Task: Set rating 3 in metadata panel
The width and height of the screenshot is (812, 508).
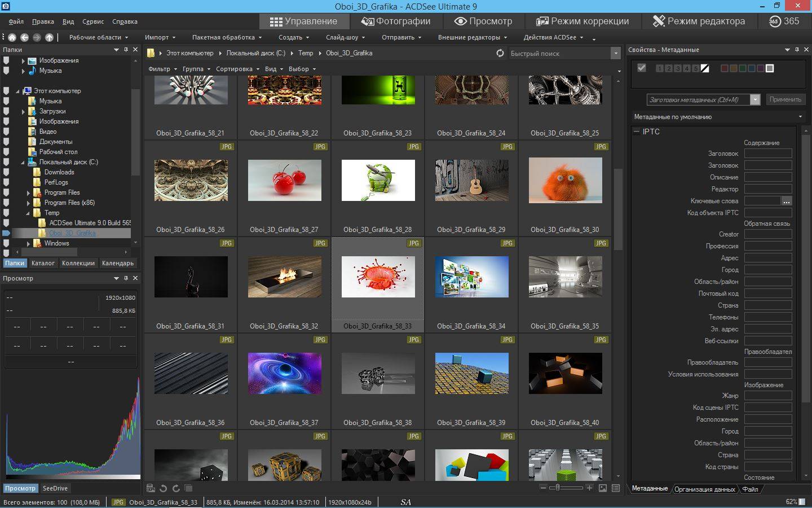Action: tap(678, 68)
